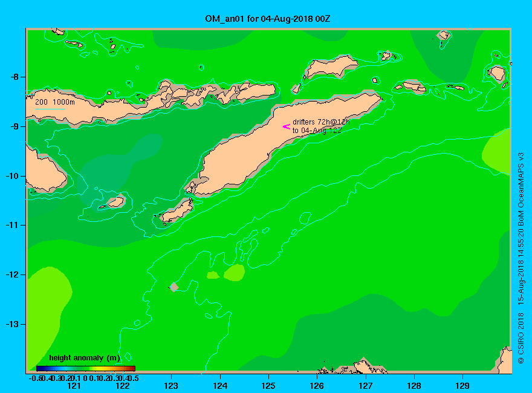This screenshot has height=393, width=532.
Task: Click the vertical CSIRO BoM OceanMAPS v3 credit
Action: pos(521,258)
